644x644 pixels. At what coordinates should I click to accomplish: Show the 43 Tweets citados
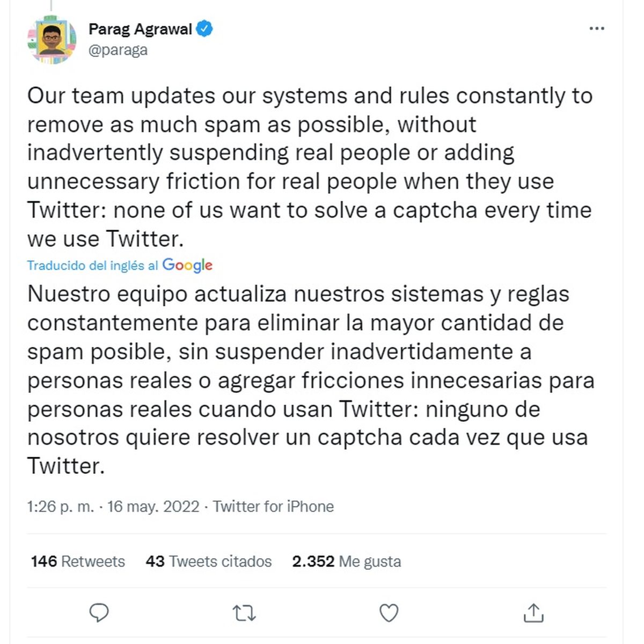coord(209,561)
